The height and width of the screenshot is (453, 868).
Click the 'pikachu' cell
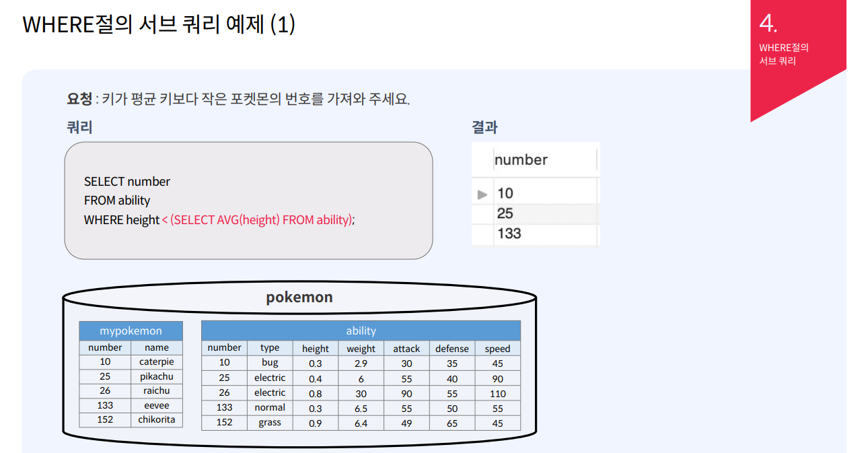pos(157,377)
